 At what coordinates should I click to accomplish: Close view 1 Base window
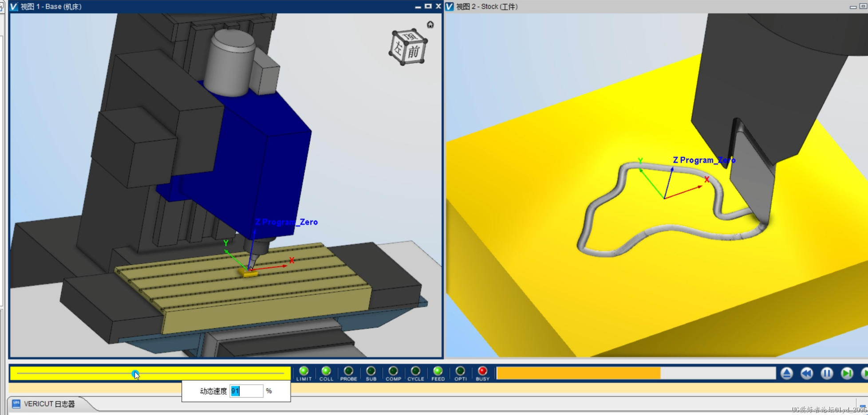click(x=438, y=6)
